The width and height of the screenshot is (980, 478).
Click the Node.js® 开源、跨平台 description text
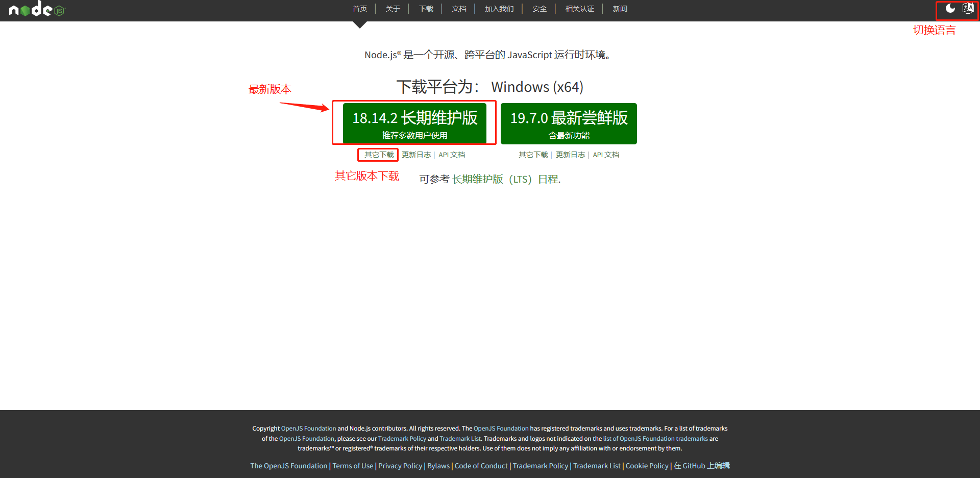pos(489,55)
